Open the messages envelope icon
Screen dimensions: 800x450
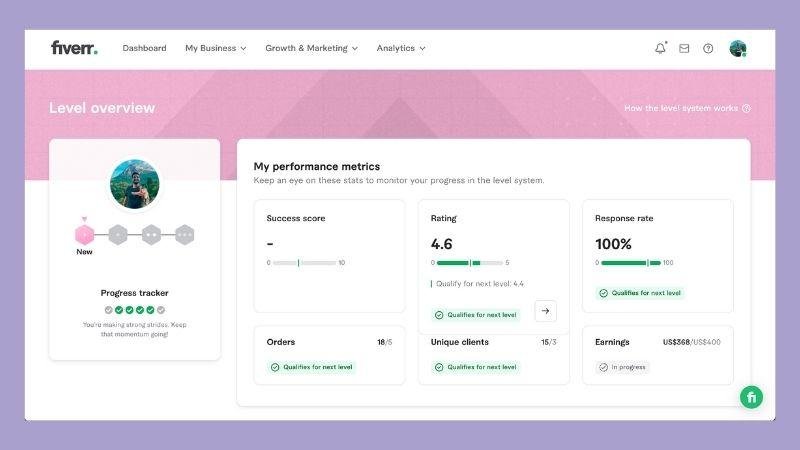tap(684, 48)
